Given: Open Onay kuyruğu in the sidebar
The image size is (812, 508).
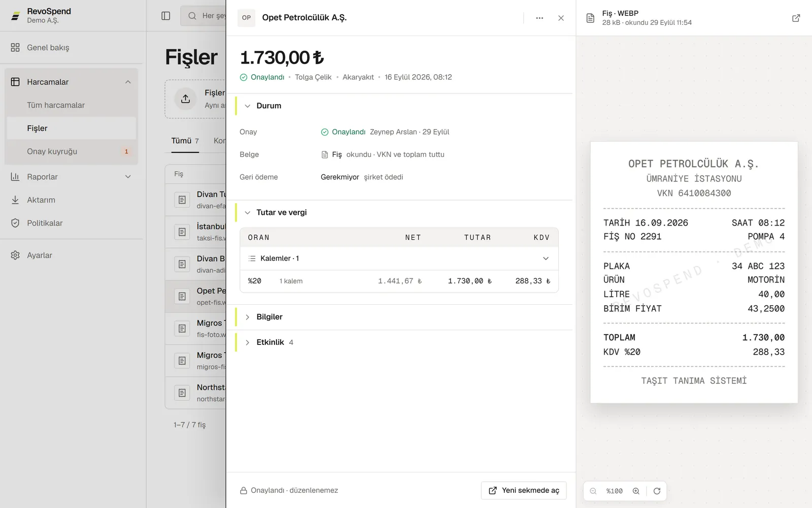Looking at the screenshot, I should [x=71, y=151].
